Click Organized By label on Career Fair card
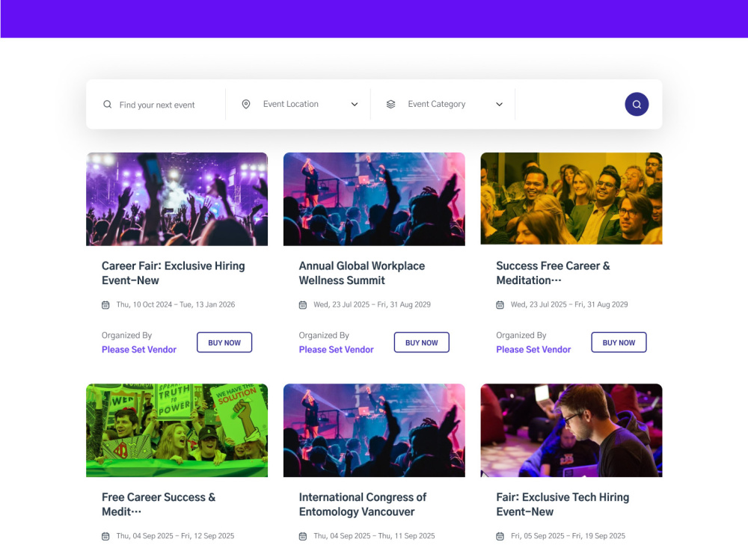Image resolution: width=748 pixels, height=560 pixels. 126,336
